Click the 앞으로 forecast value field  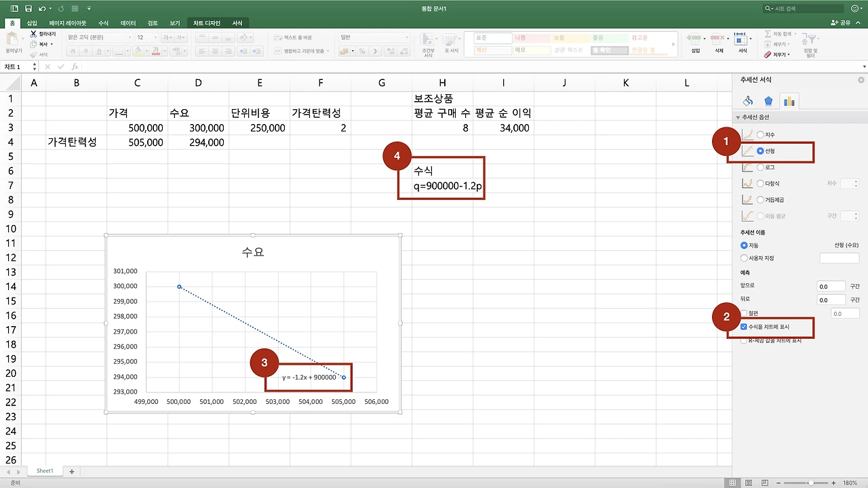831,286
